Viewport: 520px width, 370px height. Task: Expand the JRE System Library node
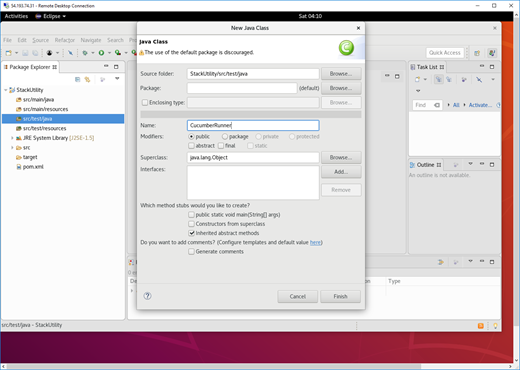[12, 138]
